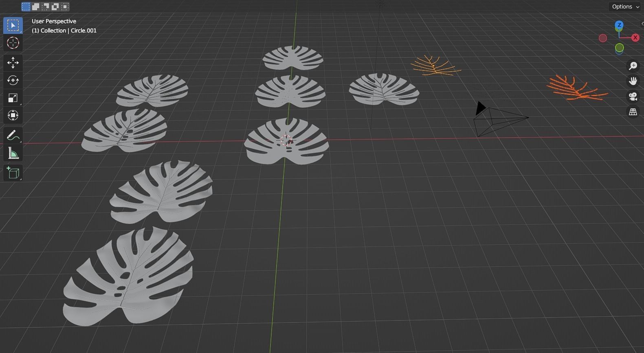Image resolution: width=644 pixels, height=353 pixels.
Task: Click the 3D cursor at the origin
Action: [x=286, y=140]
